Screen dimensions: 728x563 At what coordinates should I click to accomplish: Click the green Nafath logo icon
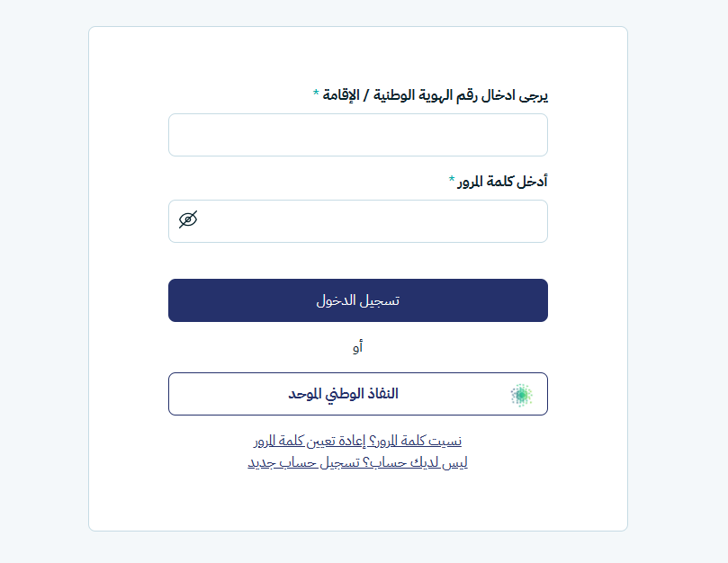(x=522, y=394)
